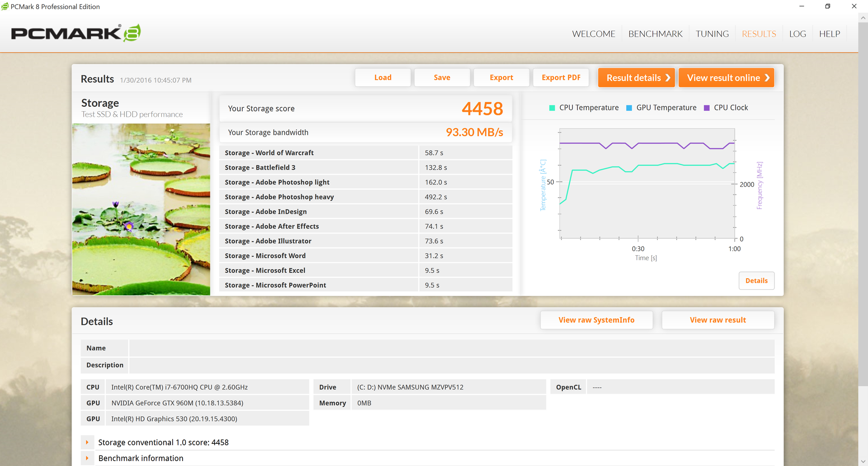
Task: Click the 0MB memory value
Action: [x=364, y=403]
